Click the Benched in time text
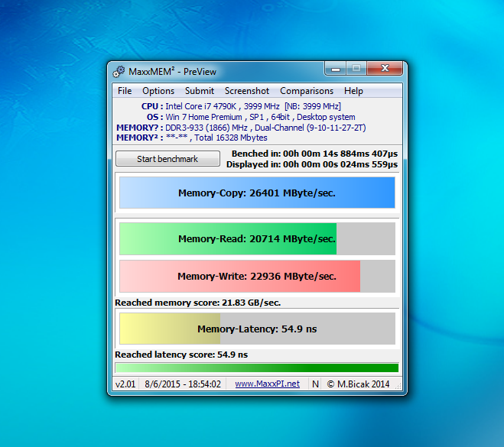 click(314, 154)
